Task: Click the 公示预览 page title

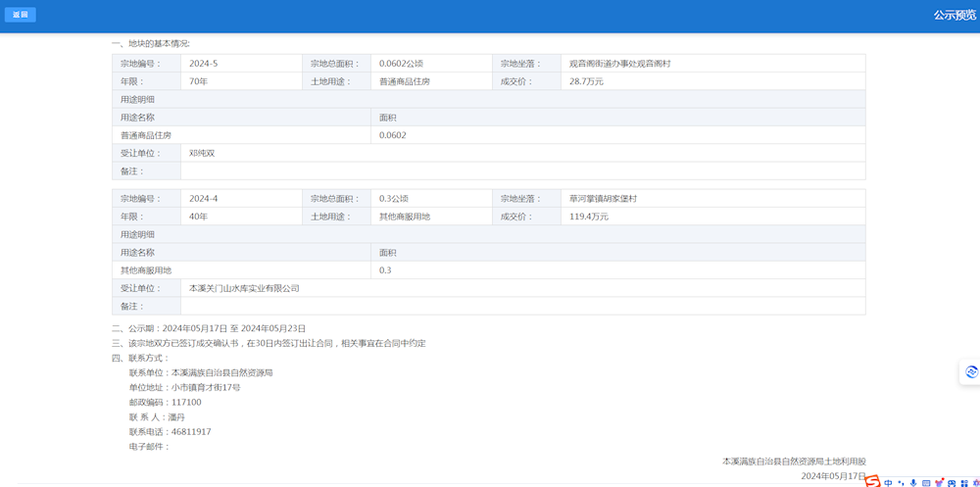Action: pyautogui.click(x=955, y=15)
